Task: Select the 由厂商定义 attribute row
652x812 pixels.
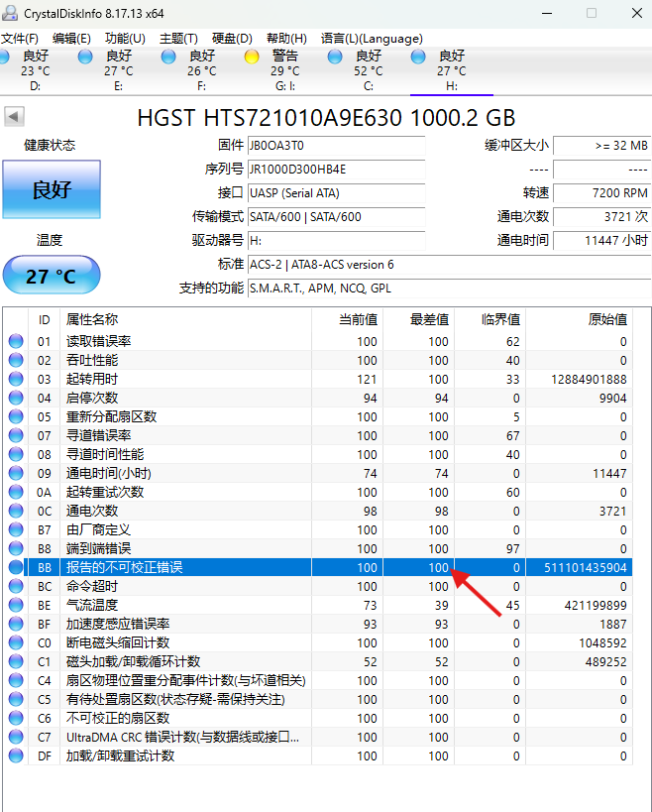Action: coord(318,529)
